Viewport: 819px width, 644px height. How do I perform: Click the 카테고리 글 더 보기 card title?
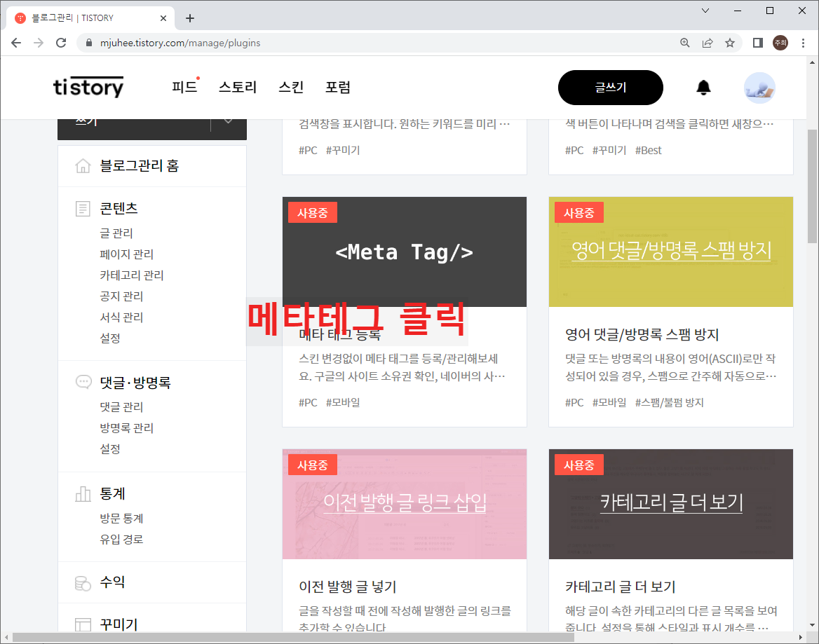pos(620,587)
